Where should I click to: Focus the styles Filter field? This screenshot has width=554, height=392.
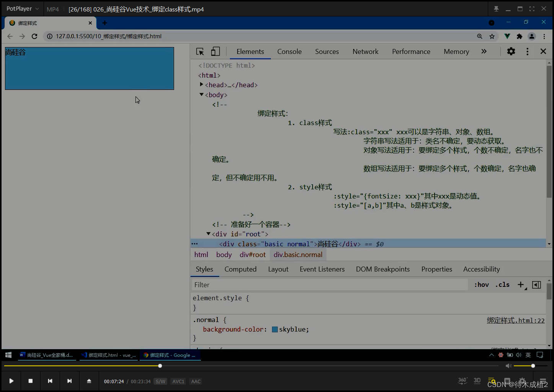[329, 285]
